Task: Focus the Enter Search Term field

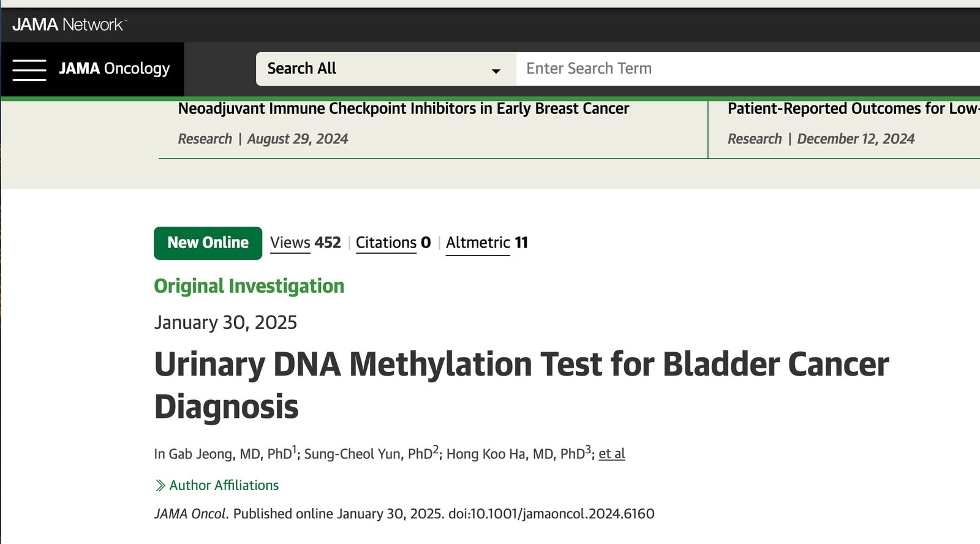Action: tap(748, 69)
